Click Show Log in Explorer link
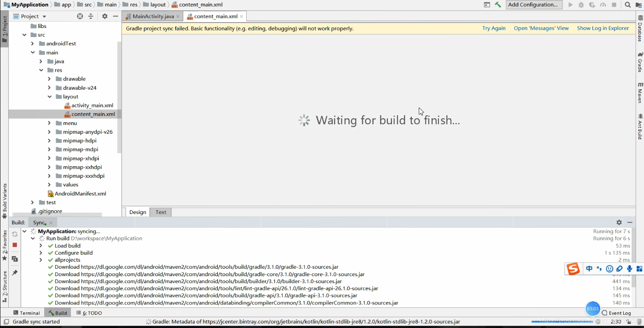 click(x=603, y=28)
